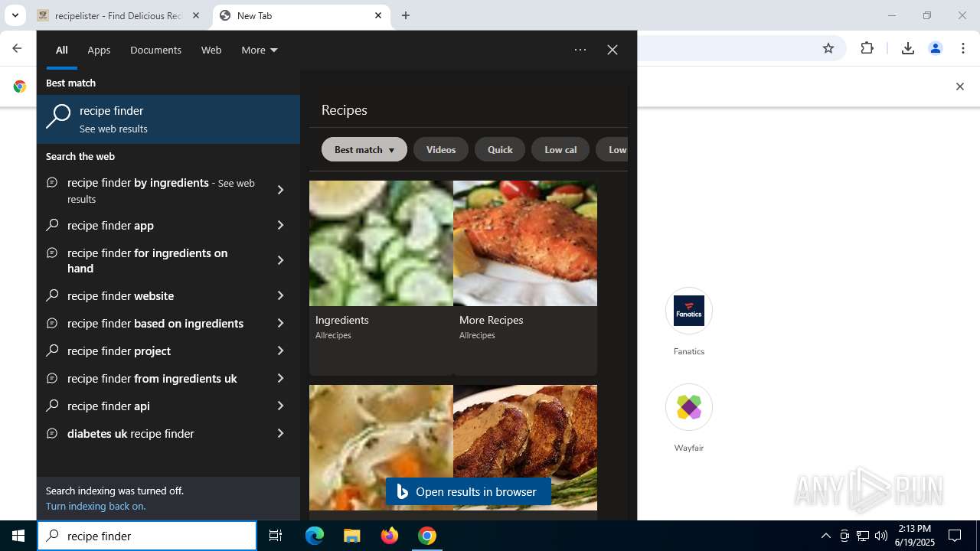Expand the More filter dropdown
The width and height of the screenshot is (980, 551).
[x=260, y=50]
